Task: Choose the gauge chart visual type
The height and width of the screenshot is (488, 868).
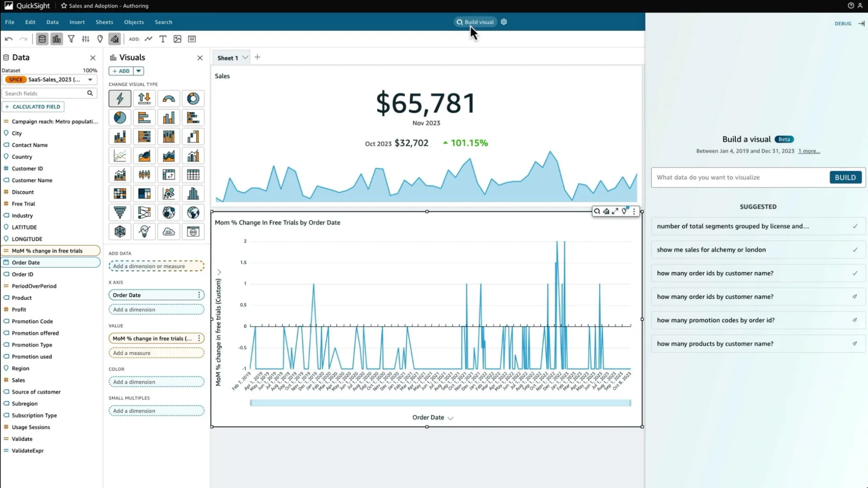Action: (169, 99)
